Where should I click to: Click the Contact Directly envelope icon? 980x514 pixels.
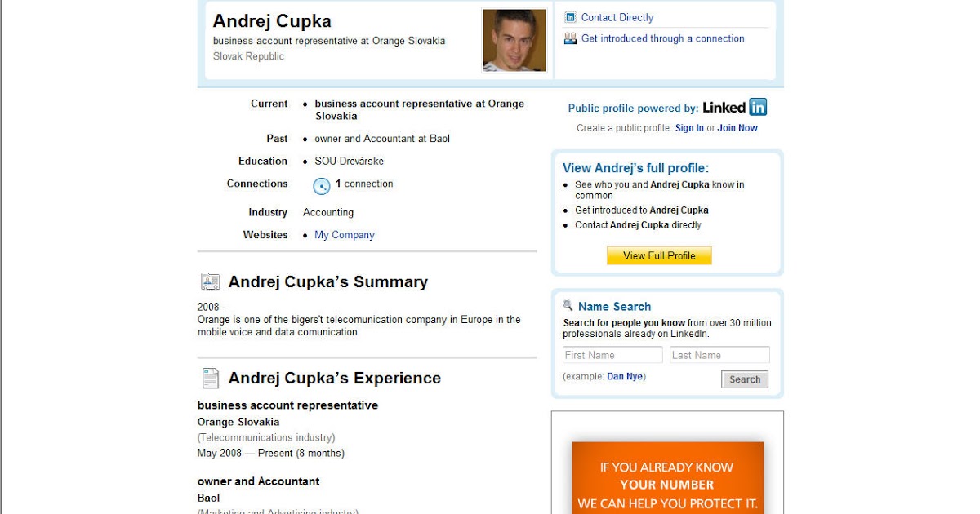(x=570, y=17)
